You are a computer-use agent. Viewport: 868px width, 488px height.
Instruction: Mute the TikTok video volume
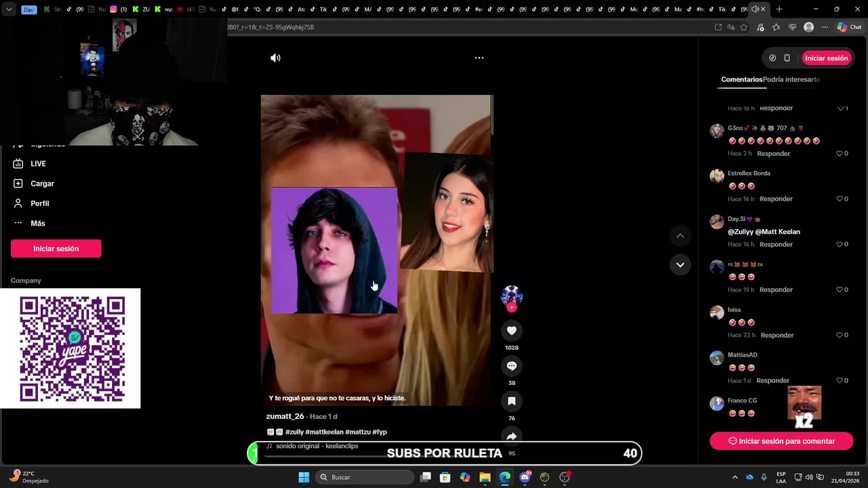pyautogui.click(x=275, y=58)
